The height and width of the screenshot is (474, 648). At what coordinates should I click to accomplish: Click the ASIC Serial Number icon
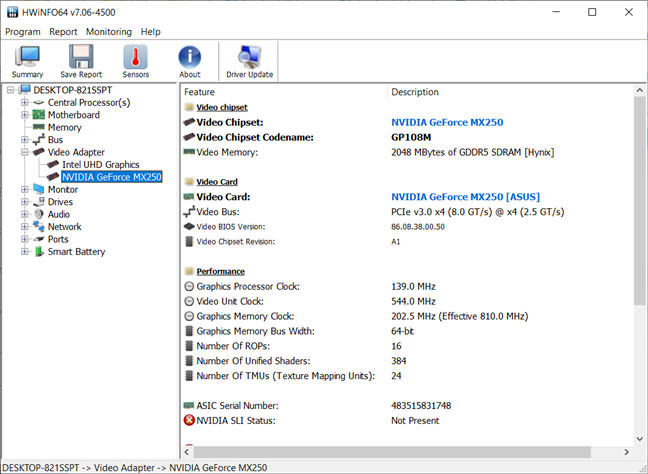click(x=189, y=405)
